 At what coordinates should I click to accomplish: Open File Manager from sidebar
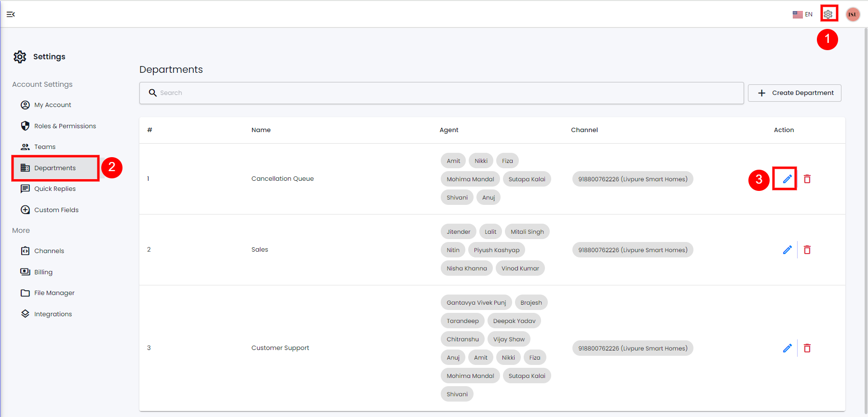(54, 293)
